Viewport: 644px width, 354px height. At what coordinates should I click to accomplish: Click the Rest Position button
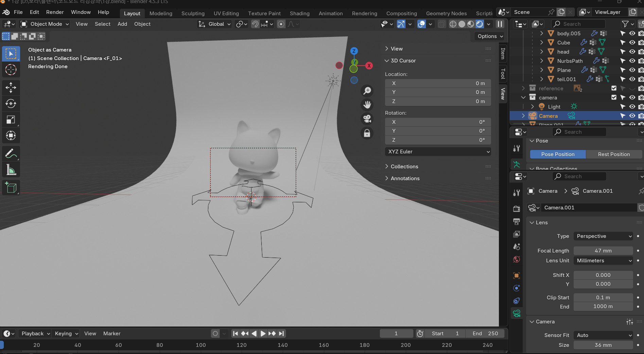coord(614,154)
